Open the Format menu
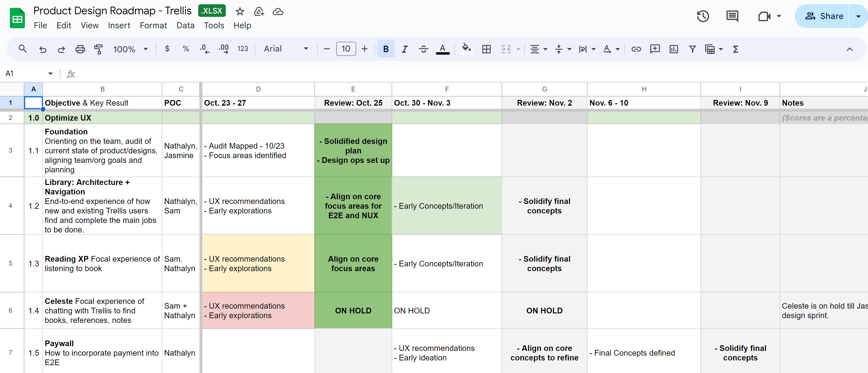This screenshot has height=373, width=868. [x=153, y=26]
